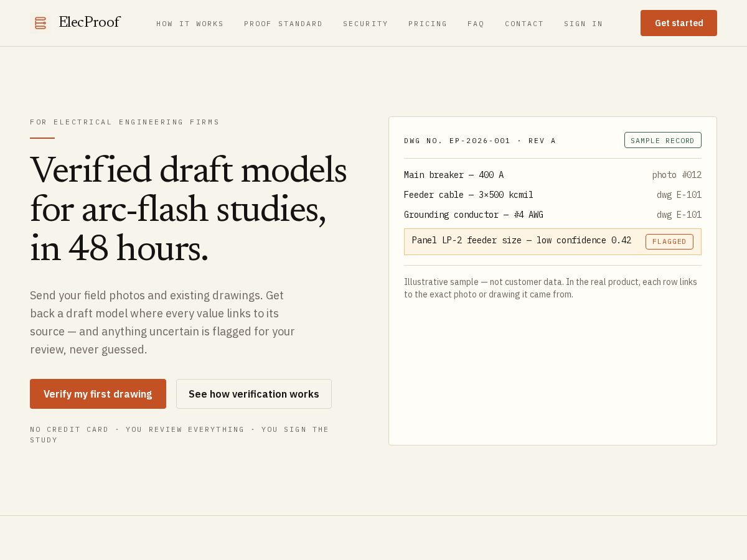Click the photo #012 source reference
This screenshot has height=560, width=747.
(677, 175)
